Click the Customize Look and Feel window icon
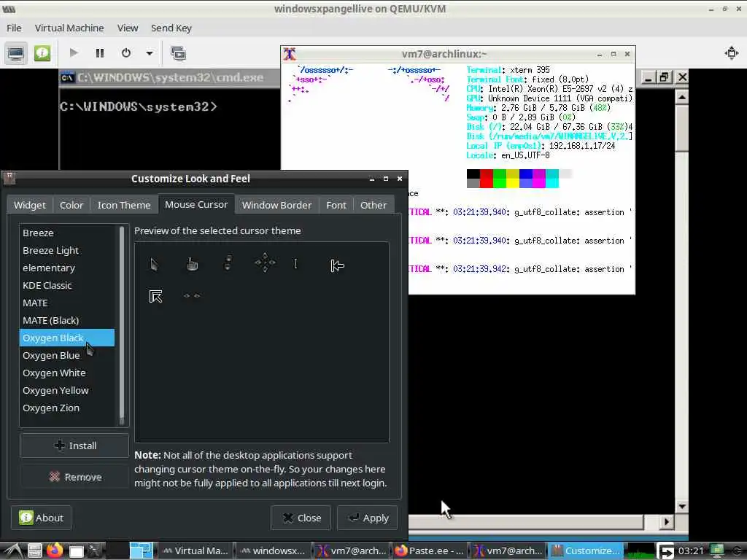This screenshot has height=560, width=747. 9,179
